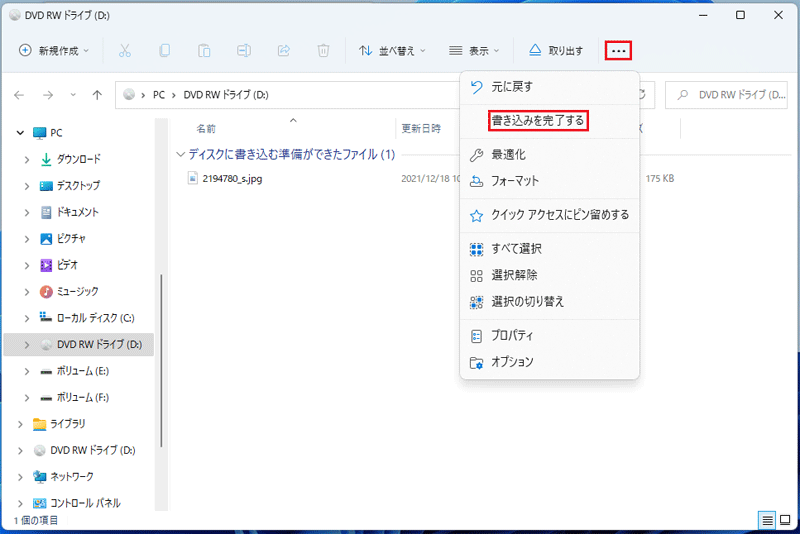Collapse the PC tree node chevron
800x534 pixels.
click(20, 133)
